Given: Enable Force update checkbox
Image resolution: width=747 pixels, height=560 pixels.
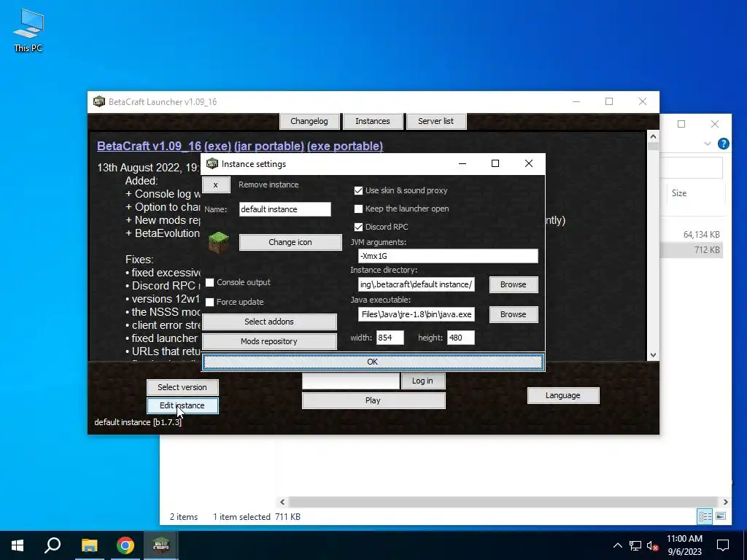Looking at the screenshot, I should point(209,302).
